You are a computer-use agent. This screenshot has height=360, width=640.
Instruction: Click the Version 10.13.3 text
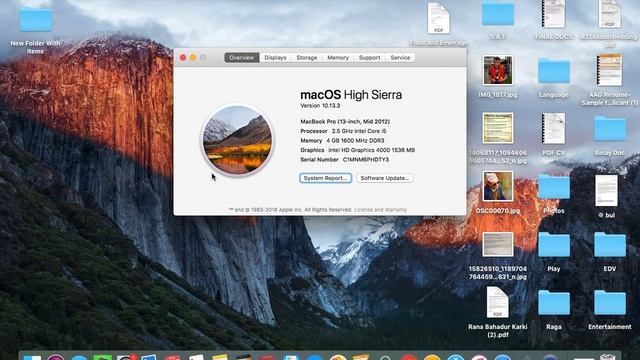coord(320,106)
